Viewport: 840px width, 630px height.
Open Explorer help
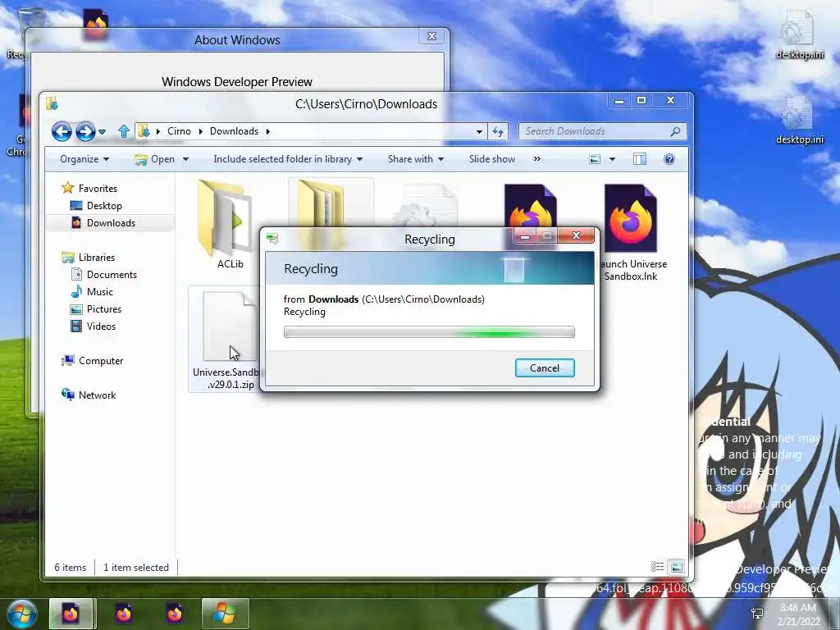coord(669,159)
